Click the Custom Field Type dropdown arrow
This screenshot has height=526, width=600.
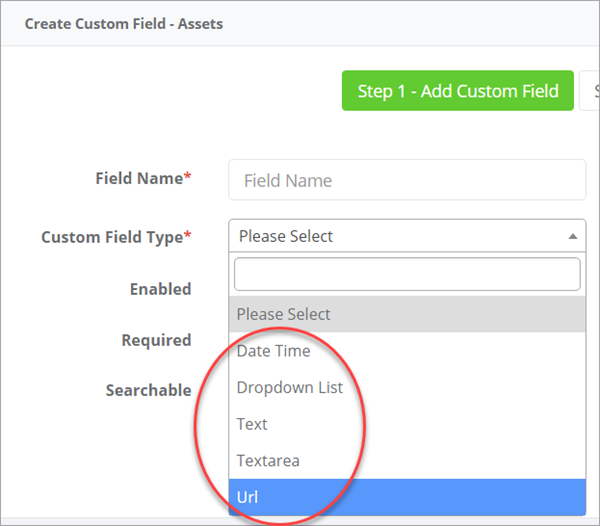pos(572,237)
